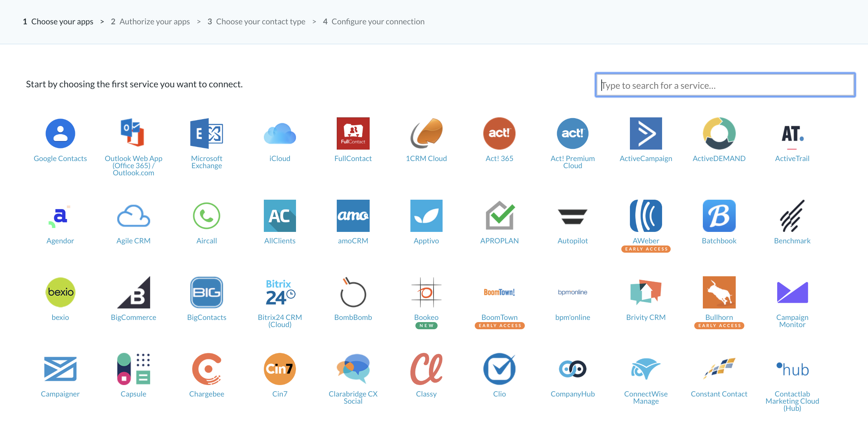Select the green bexio icon
Image resolution: width=868 pixels, height=423 pixels.
click(x=61, y=292)
